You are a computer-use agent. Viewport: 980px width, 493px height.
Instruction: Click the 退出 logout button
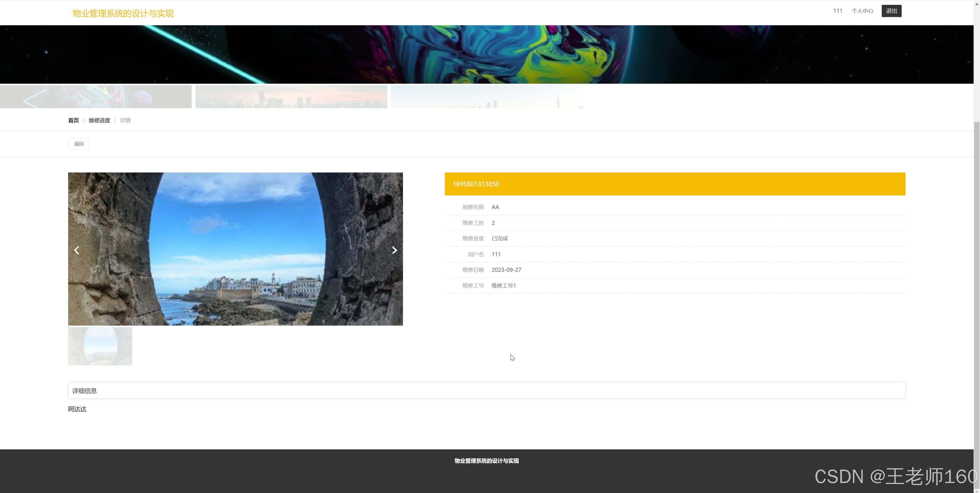coord(891,11)
